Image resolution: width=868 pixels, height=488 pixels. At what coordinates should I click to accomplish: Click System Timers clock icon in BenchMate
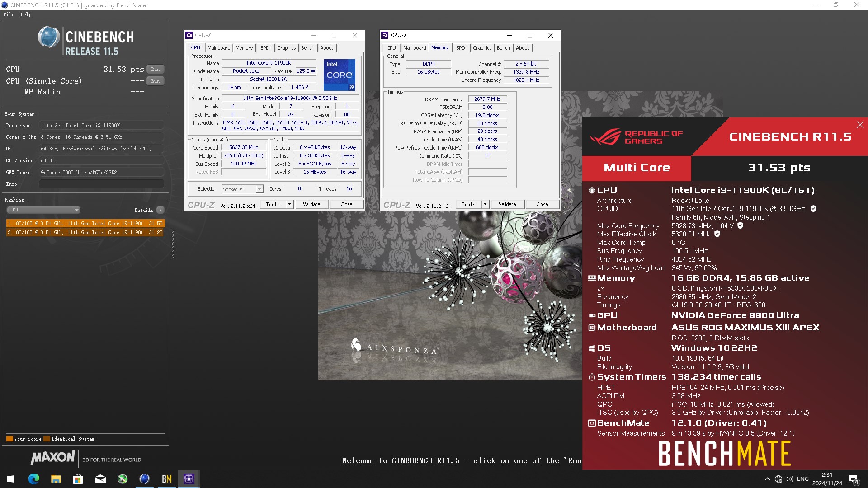click(x=591, y=377)
